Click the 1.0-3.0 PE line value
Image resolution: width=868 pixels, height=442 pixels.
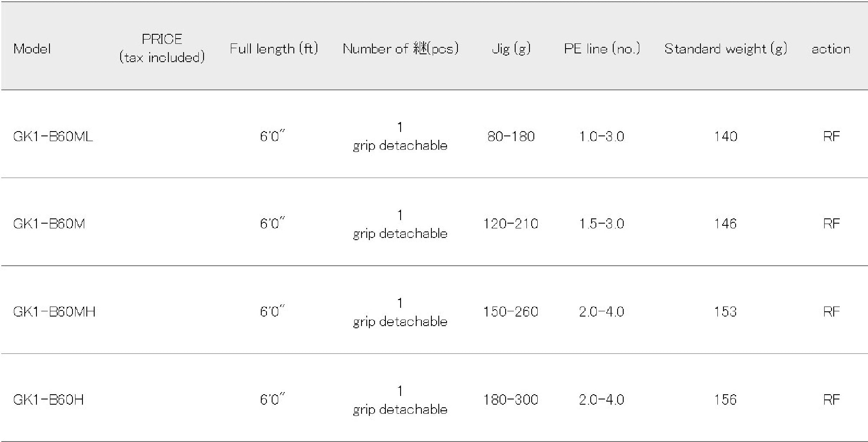pyautogui.click(x=602, y=136)
